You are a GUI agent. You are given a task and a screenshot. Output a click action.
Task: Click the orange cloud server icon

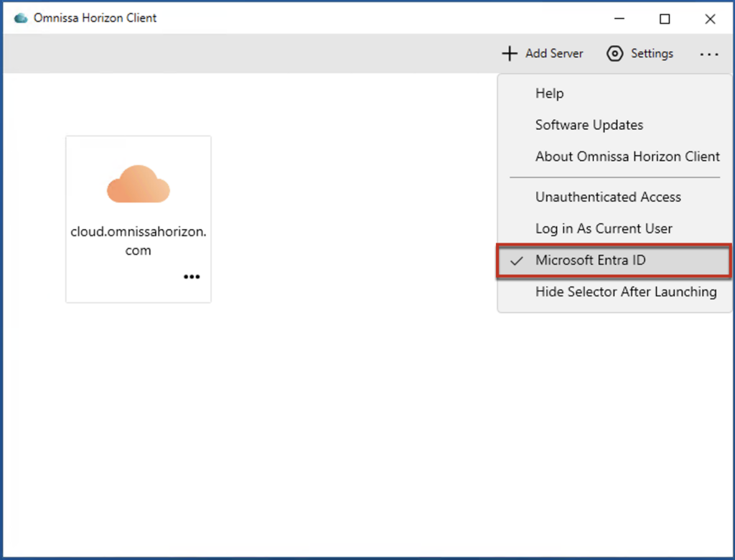coord(139,184)
